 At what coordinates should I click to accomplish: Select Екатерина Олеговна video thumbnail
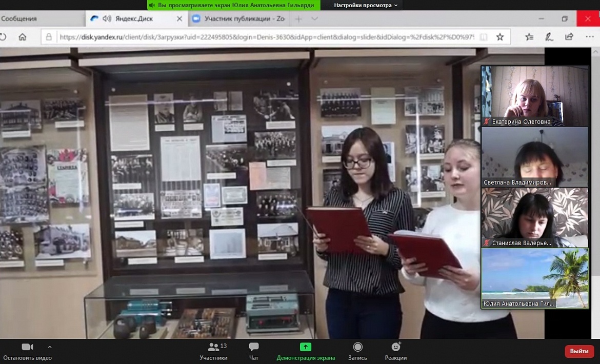534,96
